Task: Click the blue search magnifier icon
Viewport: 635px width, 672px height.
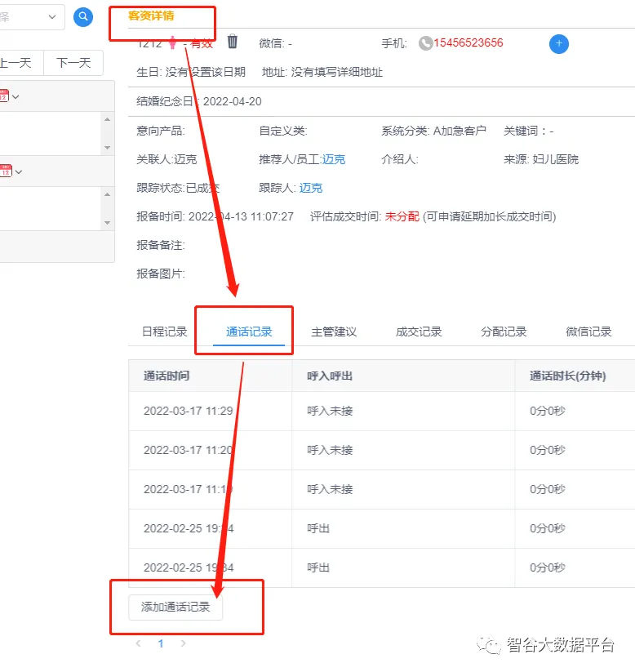Action: click(x=83, y=17)
